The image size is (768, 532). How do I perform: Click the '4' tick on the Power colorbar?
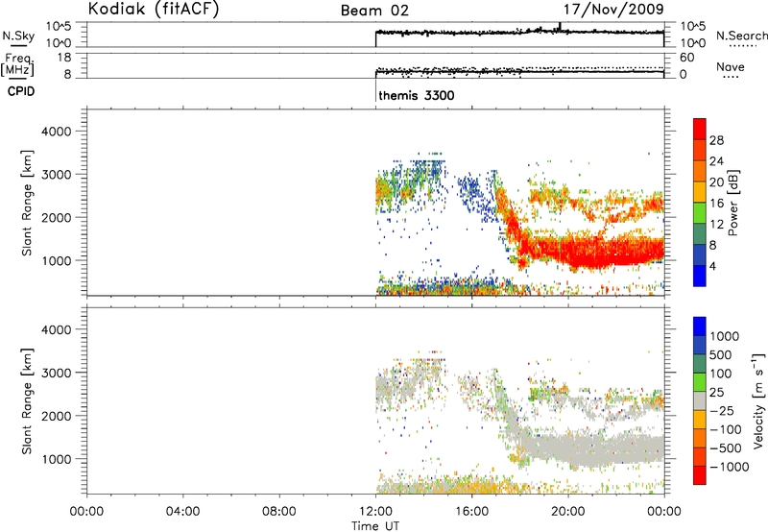pyautogui.click(x=712, y=266)
